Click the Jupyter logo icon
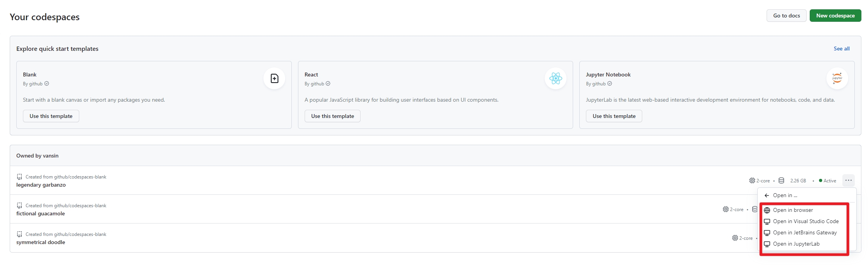 coord(837,78)
